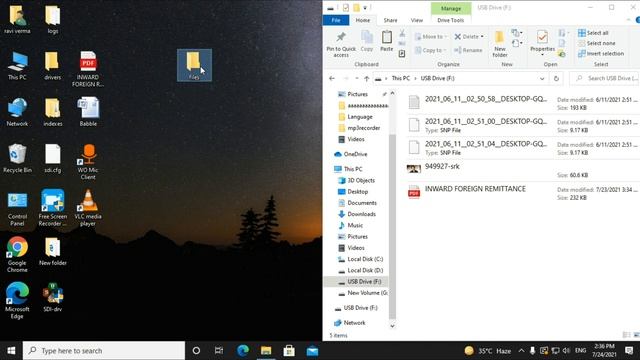Open Microsoft Store from taskbar

[x=289, y=351]
